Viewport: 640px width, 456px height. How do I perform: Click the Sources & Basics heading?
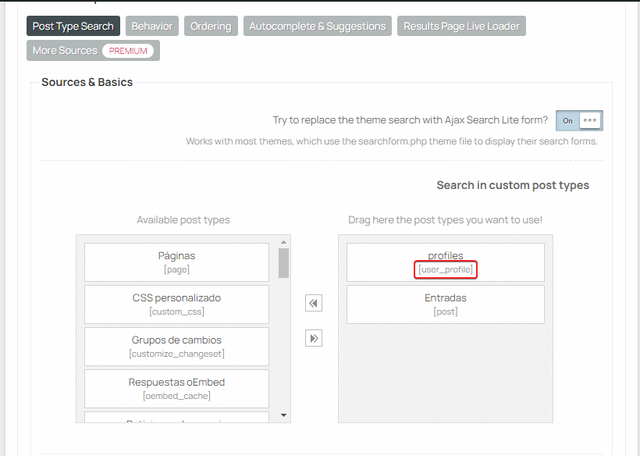pos(87,82)
